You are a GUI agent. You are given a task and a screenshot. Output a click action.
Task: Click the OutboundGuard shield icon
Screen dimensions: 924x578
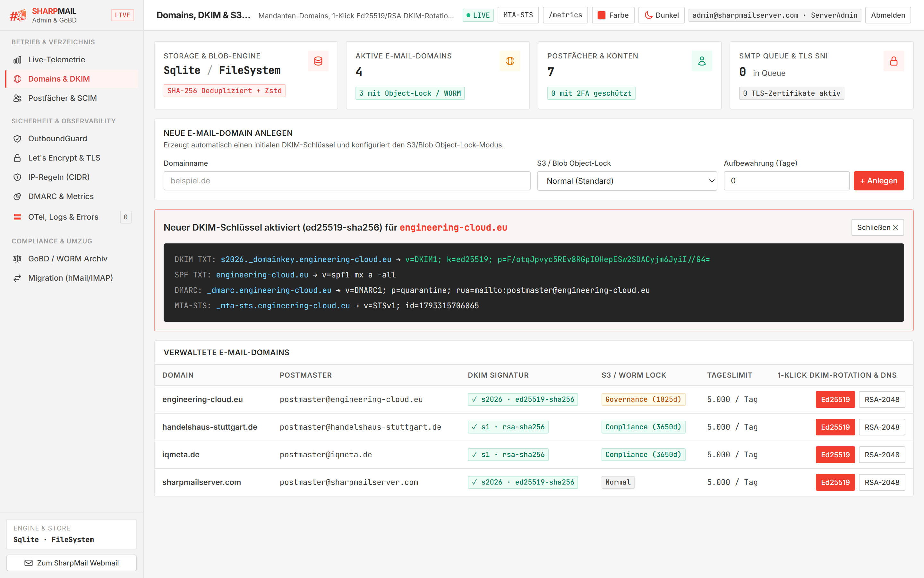17,139
